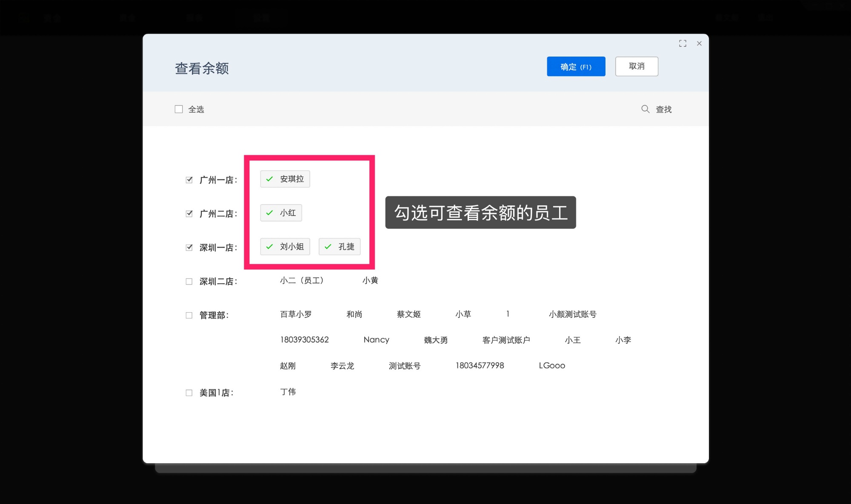Click the green checkmark inside the 刘小姐 tag

pos(269,246)
